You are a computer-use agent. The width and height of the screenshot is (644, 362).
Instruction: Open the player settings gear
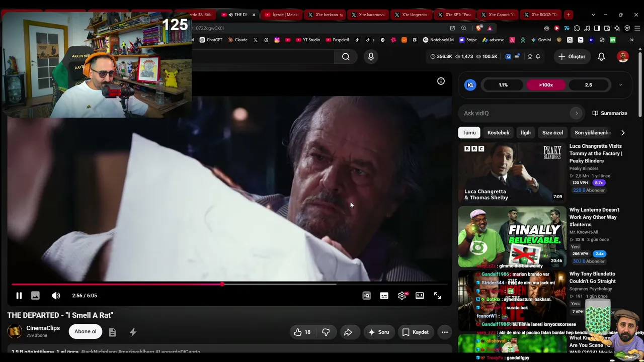tap(402, 296)
